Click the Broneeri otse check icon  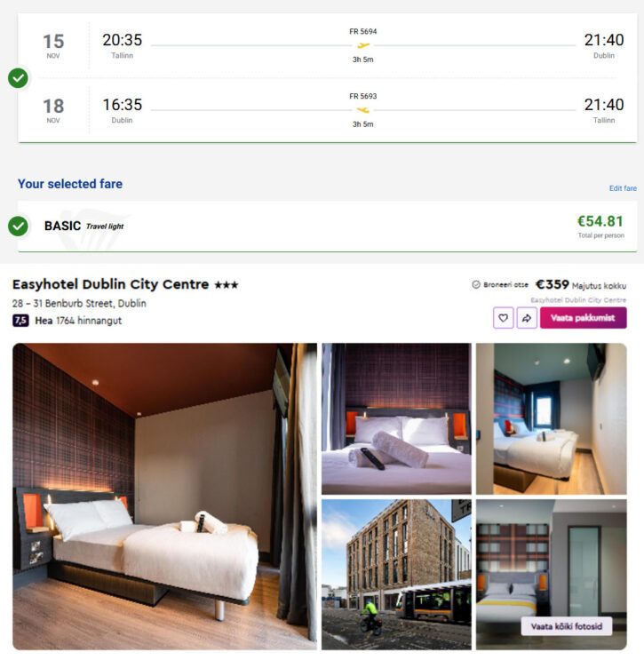pos(476,285)
